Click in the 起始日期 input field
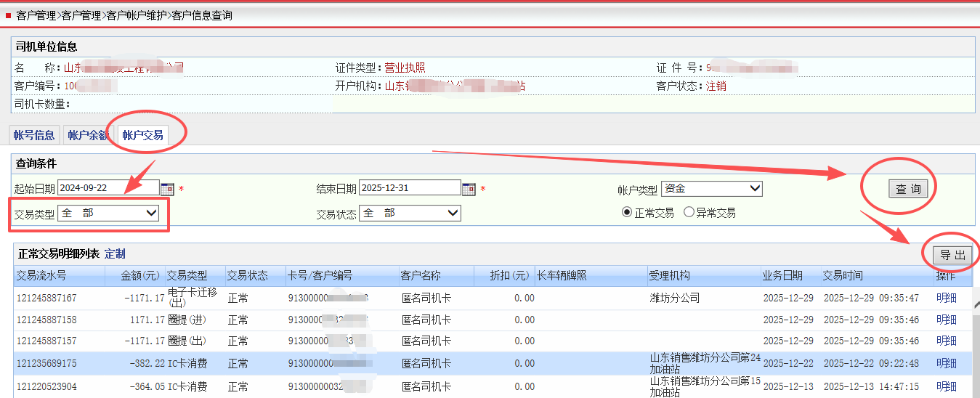 (108, 188)
